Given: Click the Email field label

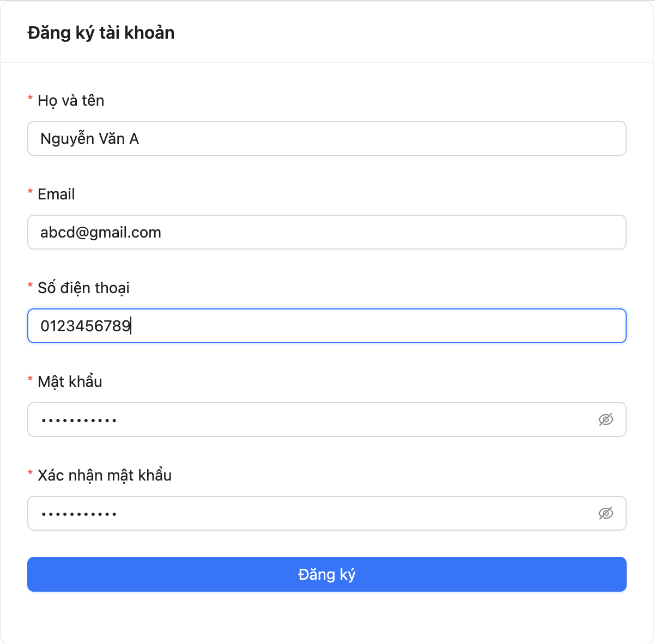Looking at the screenshot, I should pos(56,195).
